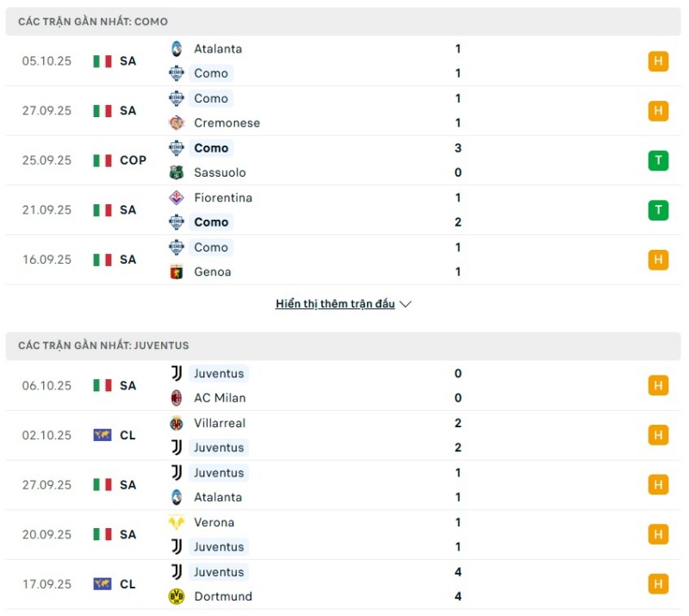
Task: Select the H badge beside Juventus vs AC Milan
Action: 657,385
